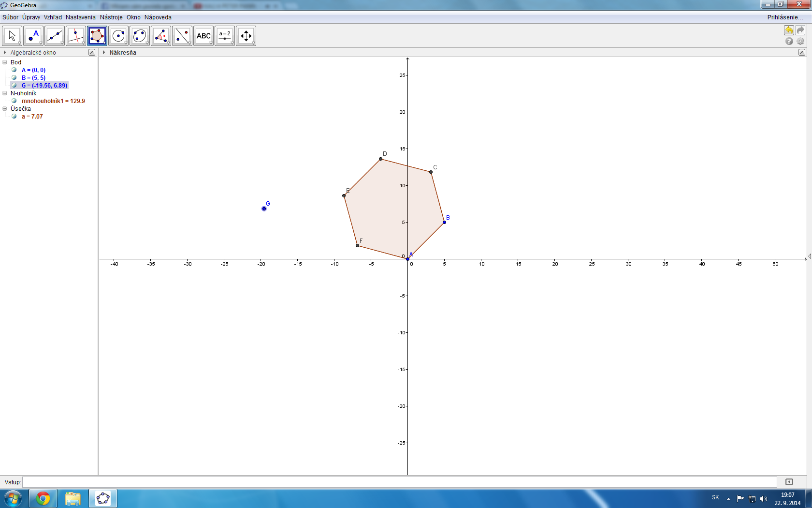Click the network tray icon
Screen dimensions: 812x508
tap(752, 499)
